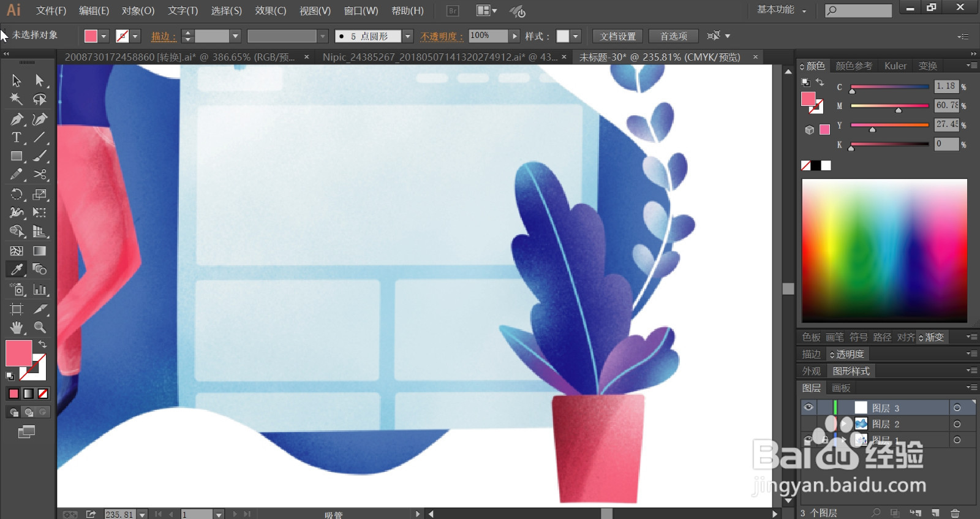Set paint mode to None
Image resolution: width=980 pixels, height=519 pixels.
click(43, 393)
